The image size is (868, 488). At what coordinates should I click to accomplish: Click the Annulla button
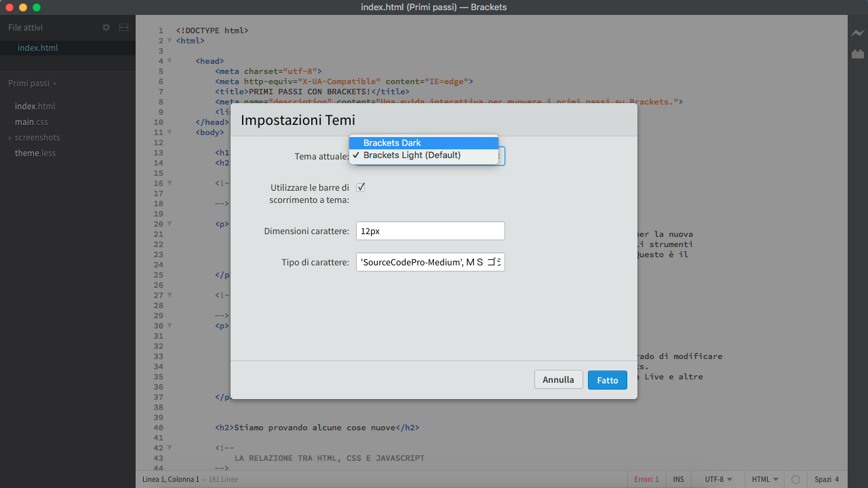[x=558, y=380]
